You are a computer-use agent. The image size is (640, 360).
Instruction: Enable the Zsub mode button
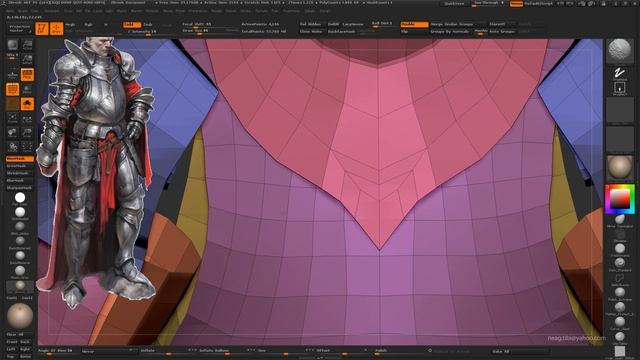(x=149, y=24)
